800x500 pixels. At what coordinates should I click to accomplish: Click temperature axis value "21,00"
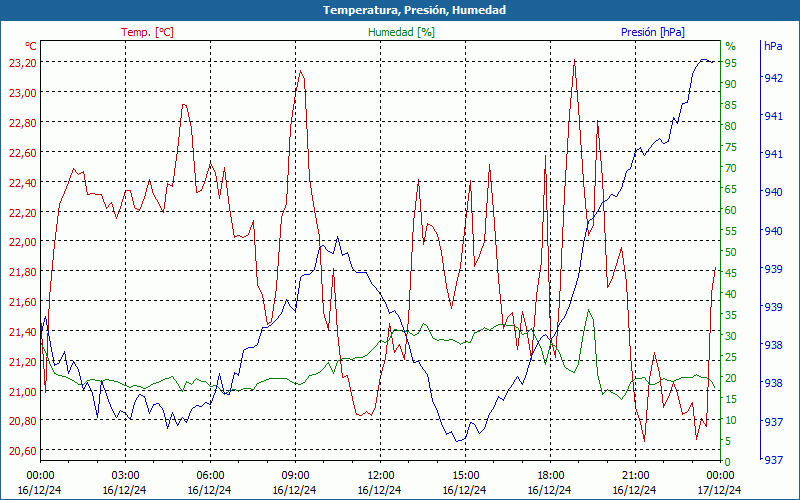pos(22,392)
